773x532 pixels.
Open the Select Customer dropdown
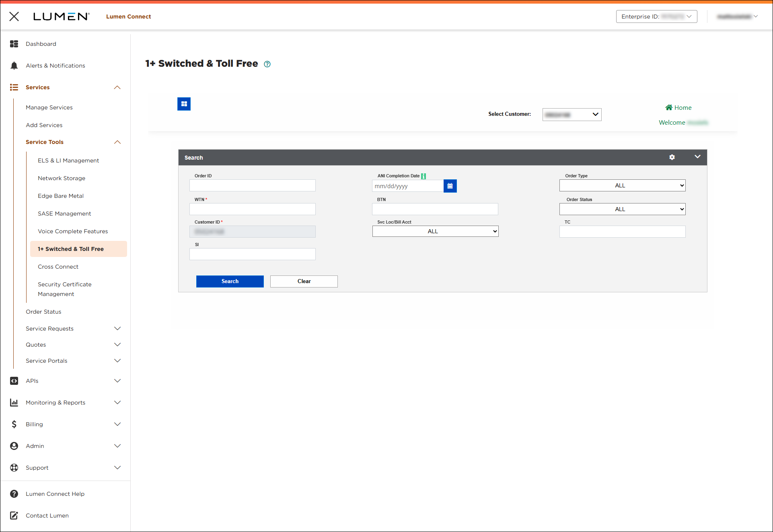tap(572, 115)
